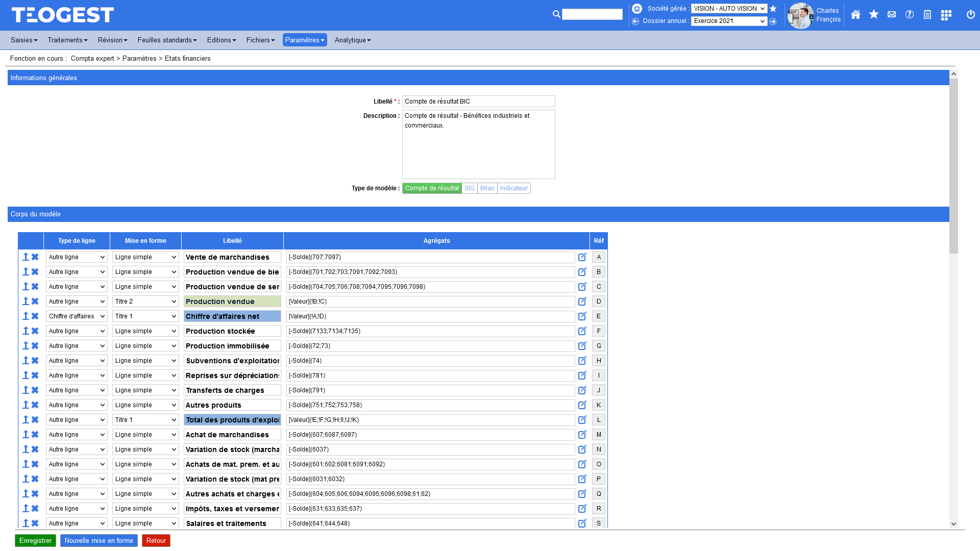This screenshot has height=551, width=980.
Task: Open the apps grid icon in the header
Action: (x=946, y=15)
